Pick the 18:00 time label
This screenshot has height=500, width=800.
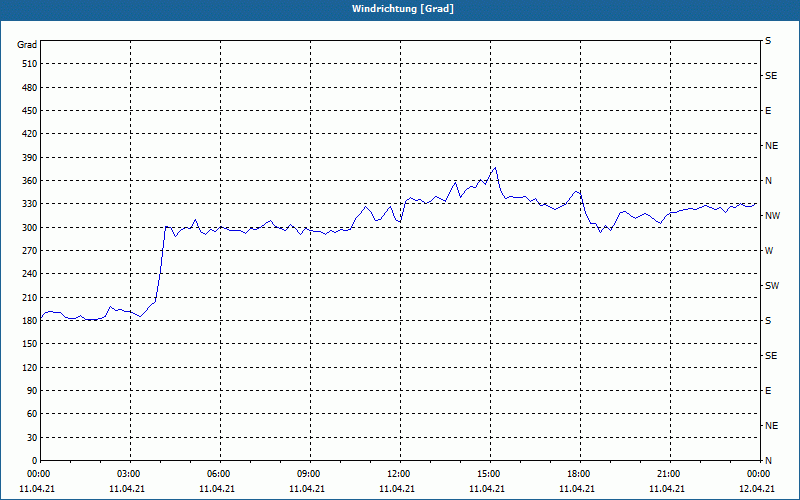[580, 474]
